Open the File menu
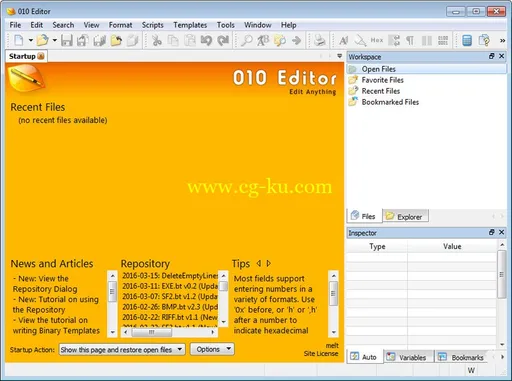The image size is (512, 381). [x=15, y=25]
